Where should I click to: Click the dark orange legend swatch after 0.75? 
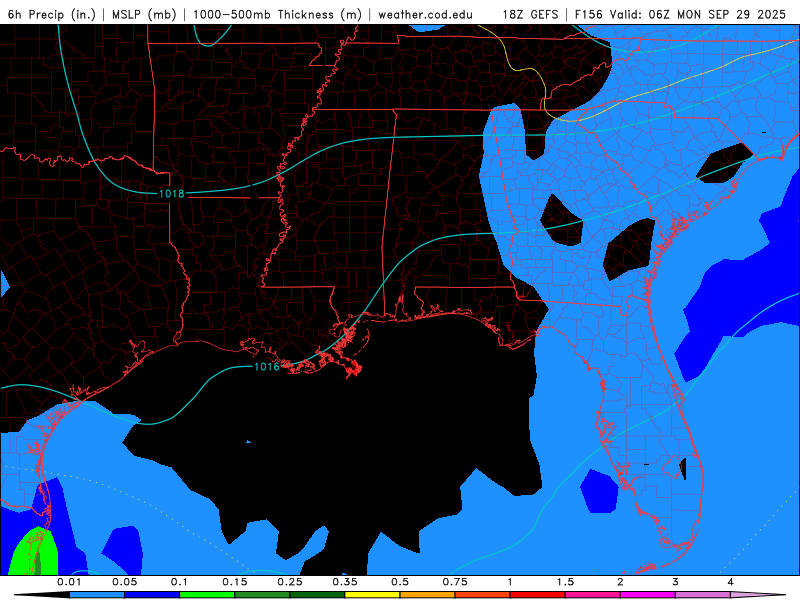point(483,595)
